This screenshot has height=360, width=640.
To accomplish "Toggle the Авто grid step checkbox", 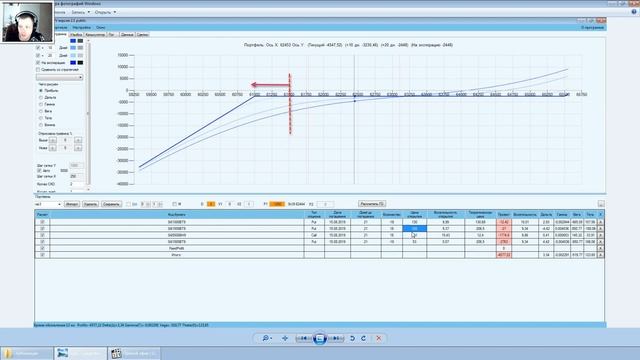I will click(x=40, y=171).
